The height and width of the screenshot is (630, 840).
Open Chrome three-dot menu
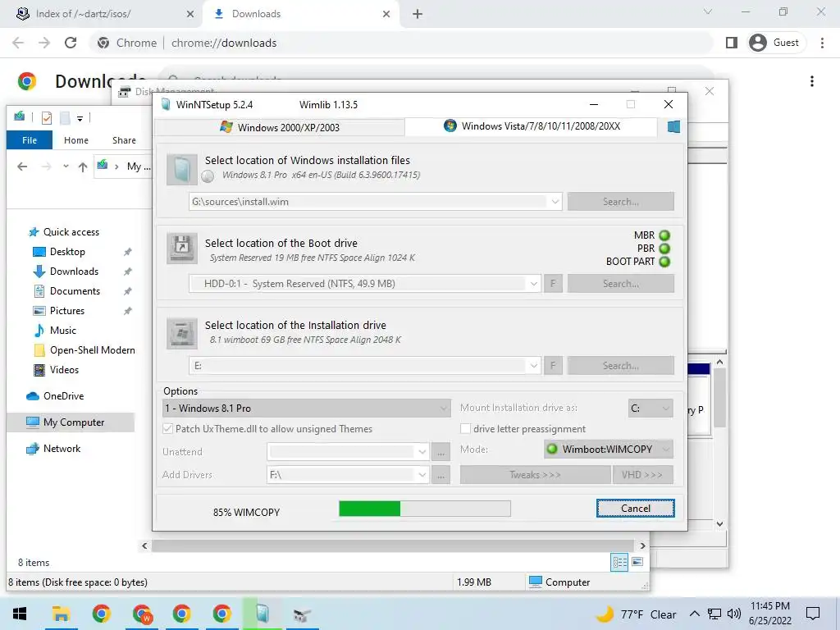(822, 43)
